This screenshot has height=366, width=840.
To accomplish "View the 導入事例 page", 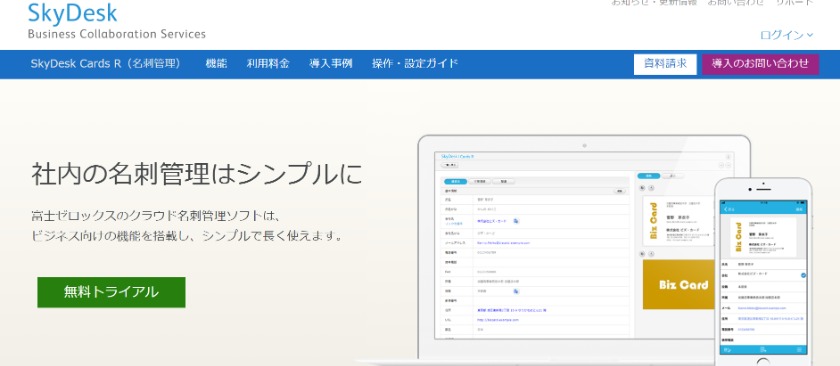I will tap(331, 63).
